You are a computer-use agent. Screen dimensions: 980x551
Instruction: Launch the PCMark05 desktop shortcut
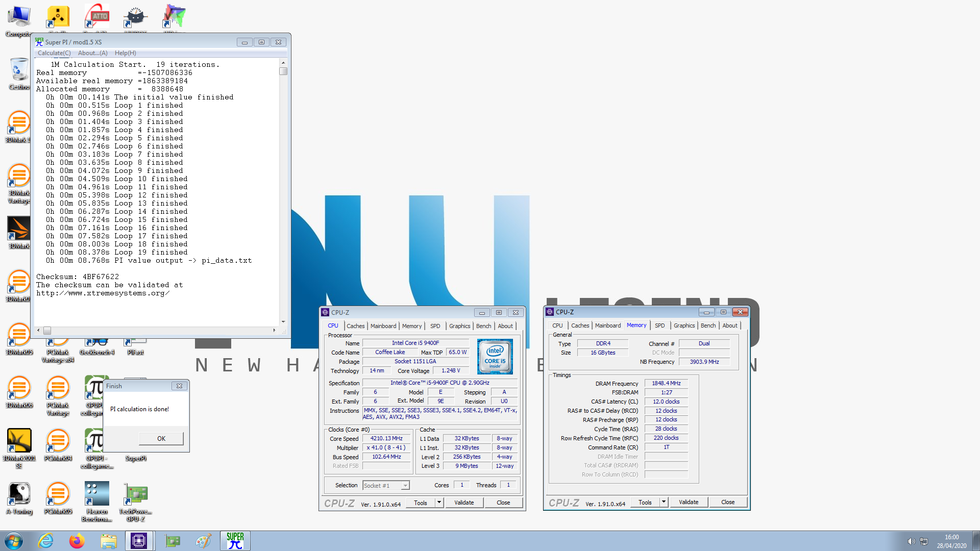click(58, 498)
